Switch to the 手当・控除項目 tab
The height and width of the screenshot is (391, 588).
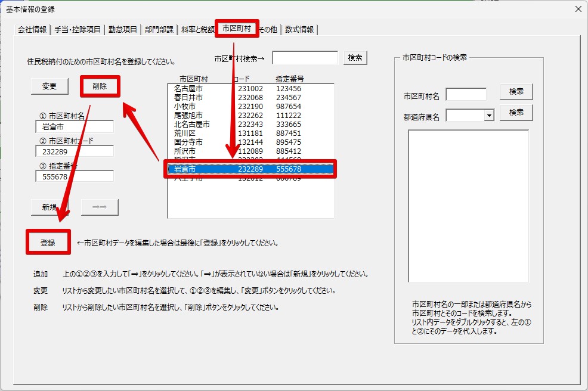tap(78, 29)
